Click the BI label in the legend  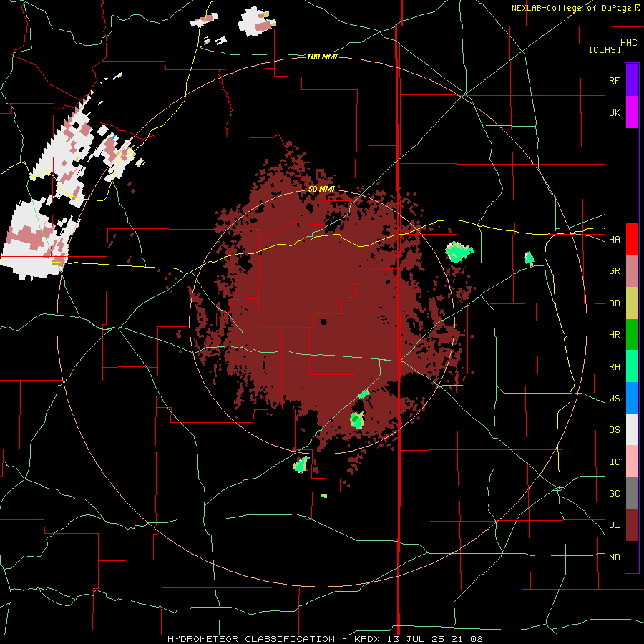coord(614,525)
